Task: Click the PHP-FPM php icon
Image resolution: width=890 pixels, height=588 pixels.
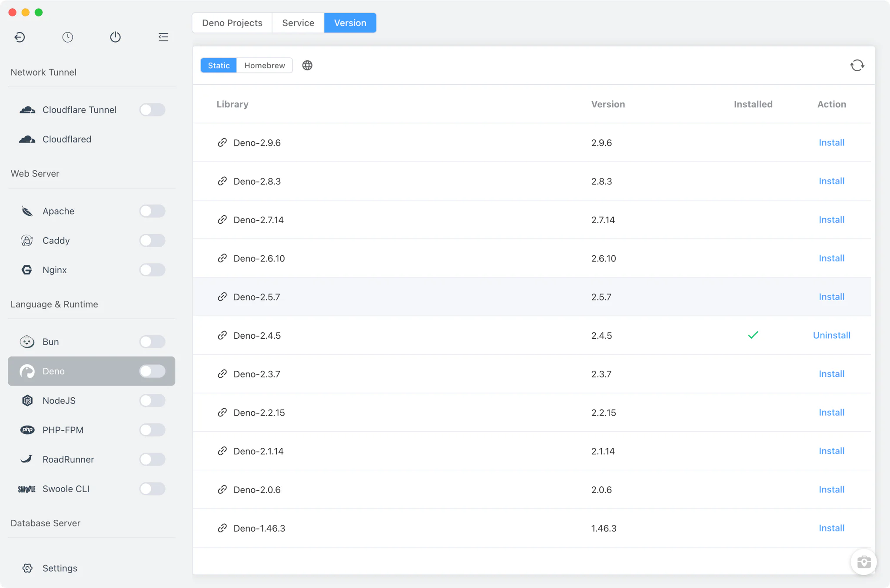Action: click(27, 430)
